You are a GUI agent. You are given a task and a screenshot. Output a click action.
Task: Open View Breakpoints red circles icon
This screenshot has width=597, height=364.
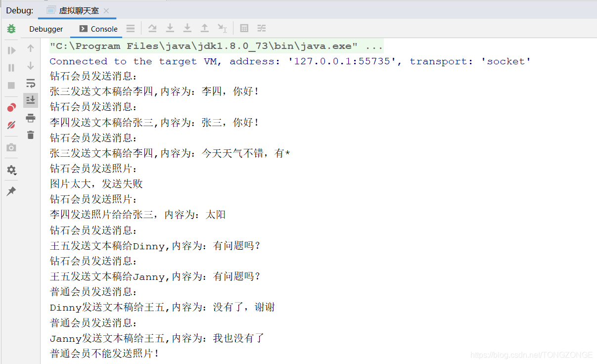pos(11,107)
